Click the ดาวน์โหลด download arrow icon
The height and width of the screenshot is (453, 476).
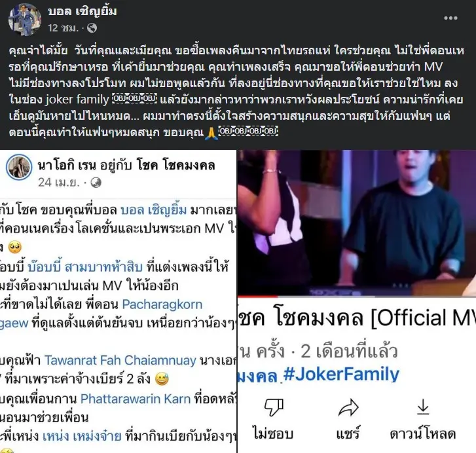point(423,407)
